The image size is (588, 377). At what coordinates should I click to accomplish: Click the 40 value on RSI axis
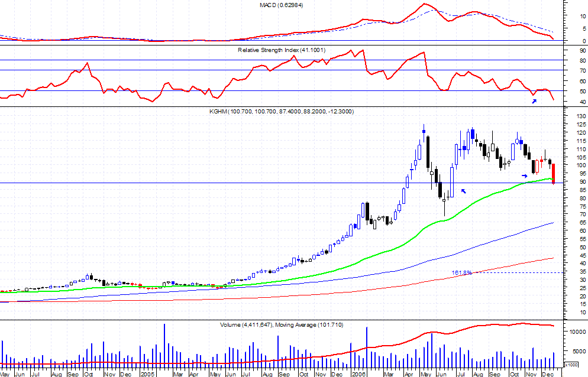pos(583,102)
